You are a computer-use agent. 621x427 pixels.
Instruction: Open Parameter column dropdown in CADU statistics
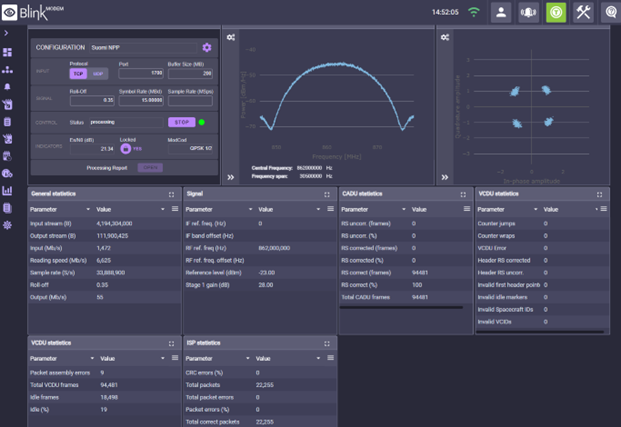[404, 209]
